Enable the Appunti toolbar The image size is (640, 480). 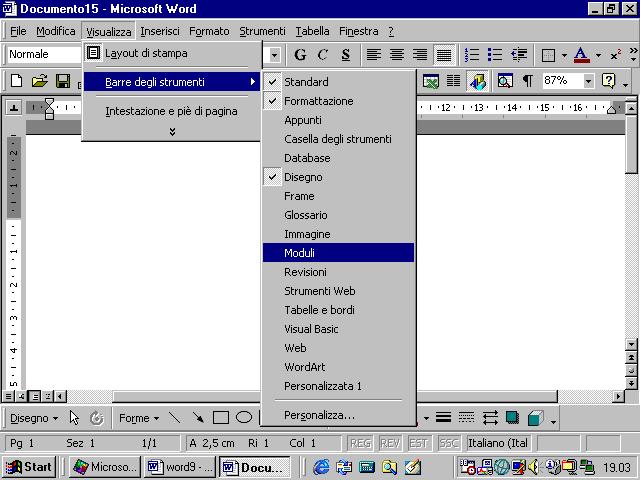click(338, 120)
